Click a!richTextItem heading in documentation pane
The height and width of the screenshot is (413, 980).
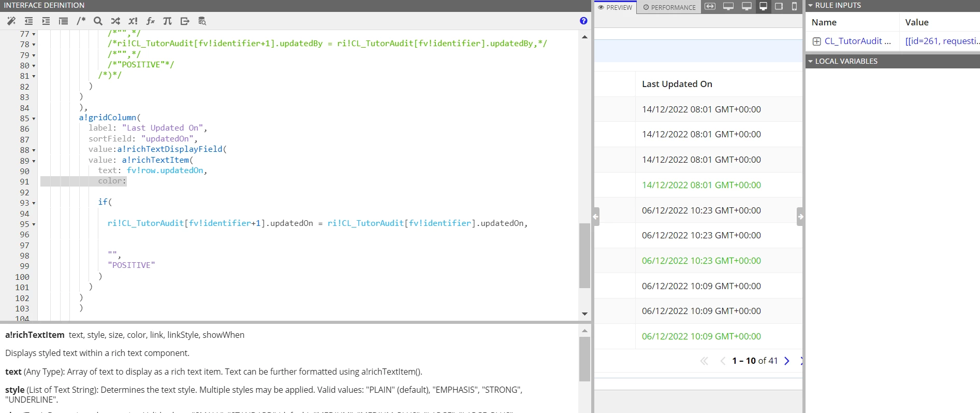35,335
